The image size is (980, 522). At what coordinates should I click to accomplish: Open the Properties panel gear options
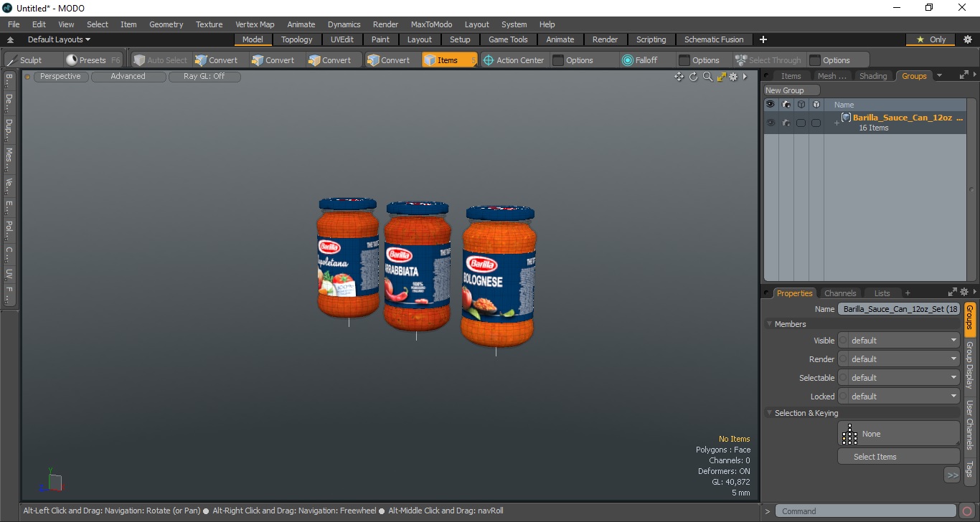coord(963,293)
